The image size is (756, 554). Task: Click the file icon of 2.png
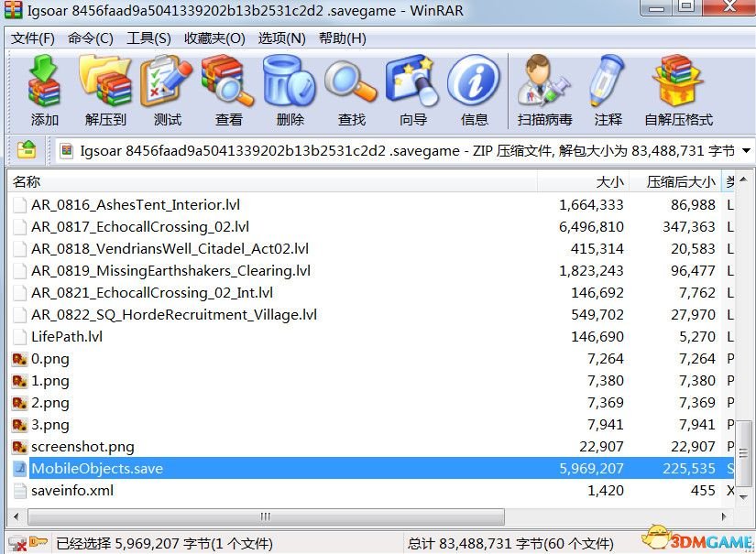coord(19,403)
